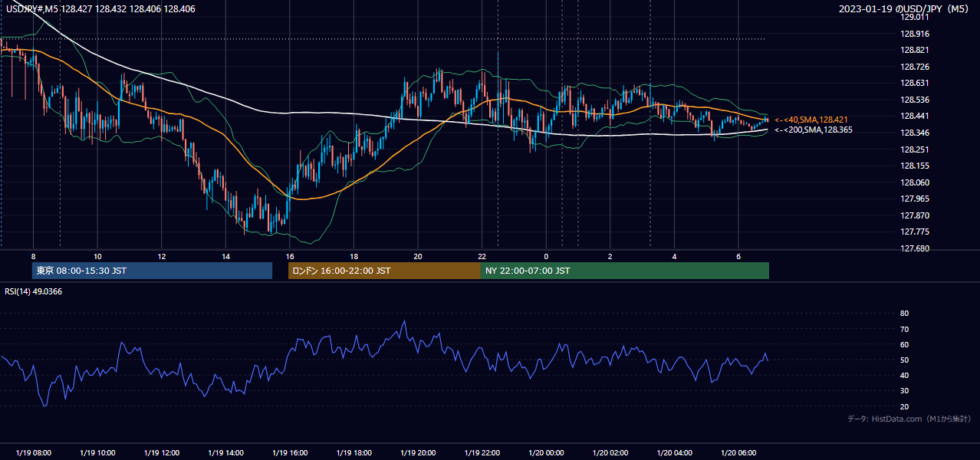980x460 pixels.
Task: Click price axis label 128.536
Action: click(914, 100)
